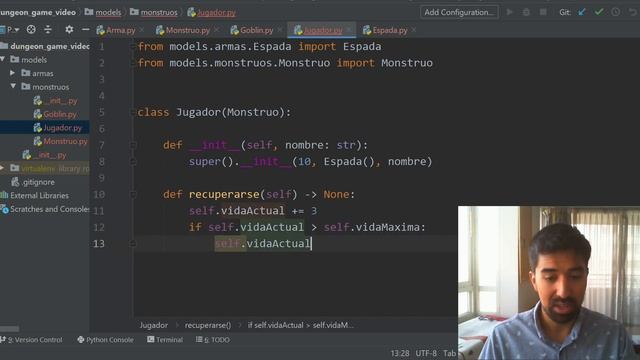Fold the recuperarse method gutter marker

[x=133, y=194]
